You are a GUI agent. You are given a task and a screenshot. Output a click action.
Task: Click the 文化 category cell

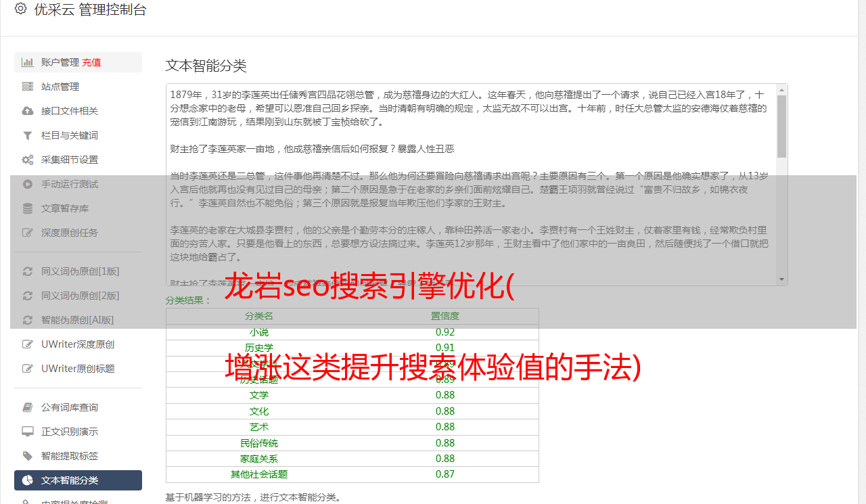coord(259,411)
